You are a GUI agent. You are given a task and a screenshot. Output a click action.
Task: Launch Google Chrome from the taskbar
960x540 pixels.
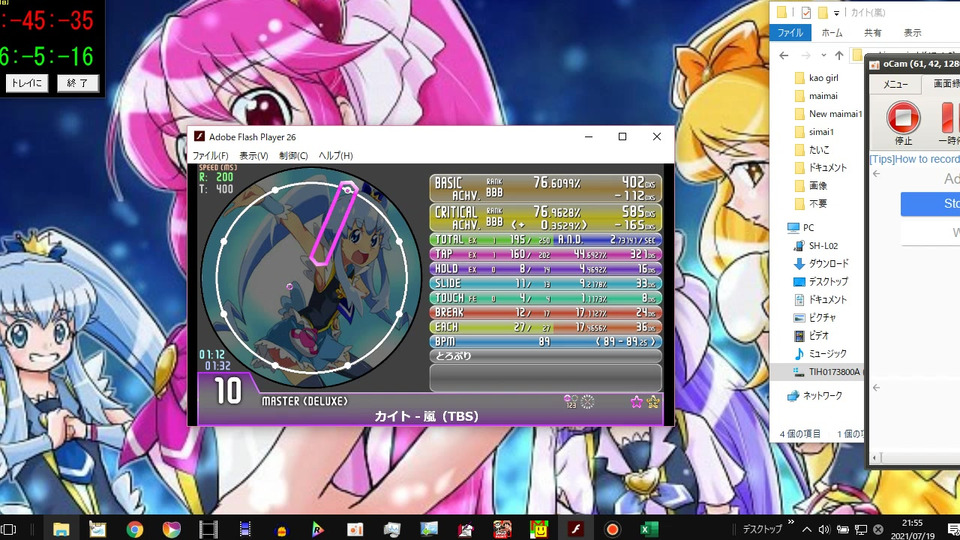135,529
